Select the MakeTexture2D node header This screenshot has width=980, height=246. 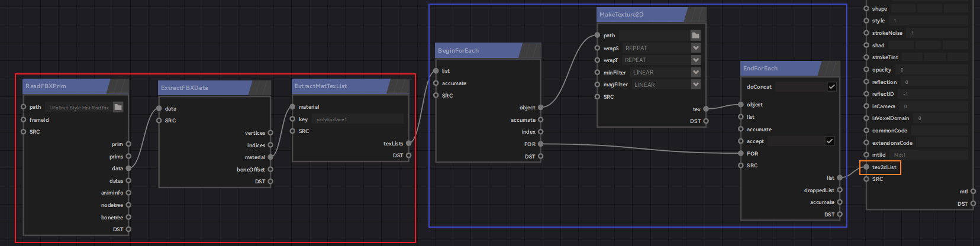point(652,15)
